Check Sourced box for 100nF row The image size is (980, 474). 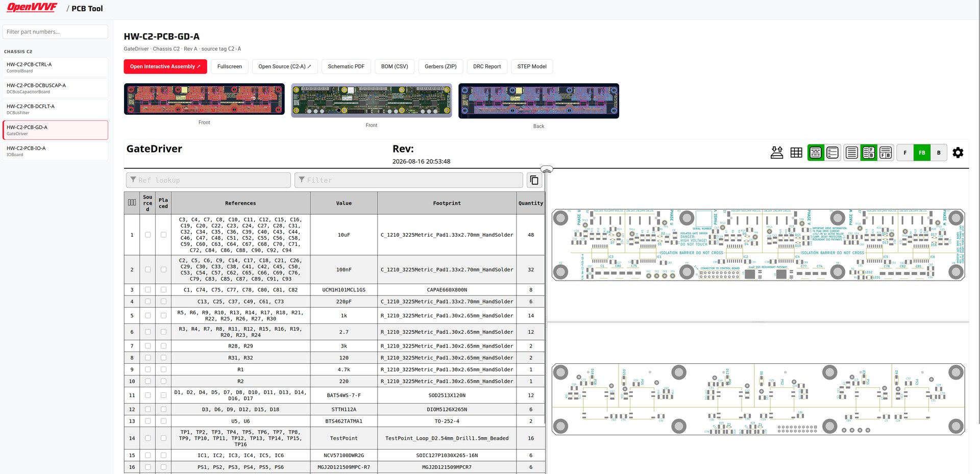coord(148,269)
